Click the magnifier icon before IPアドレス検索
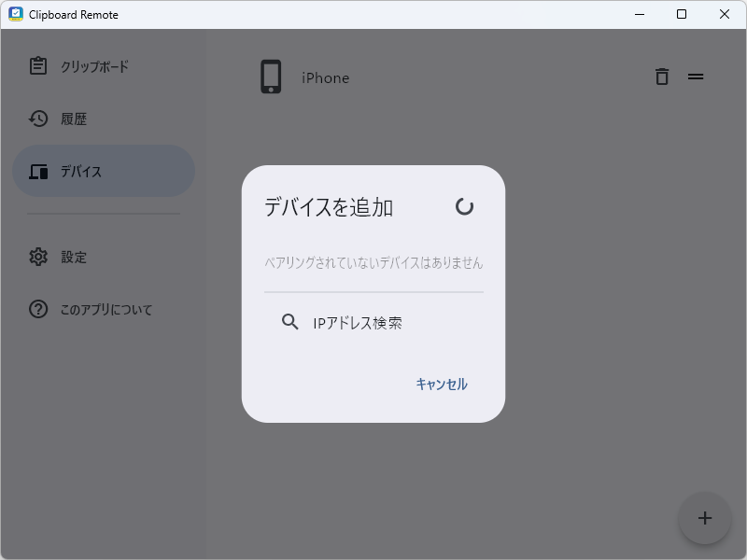This screenshot has height=560, width=747. 289,322
